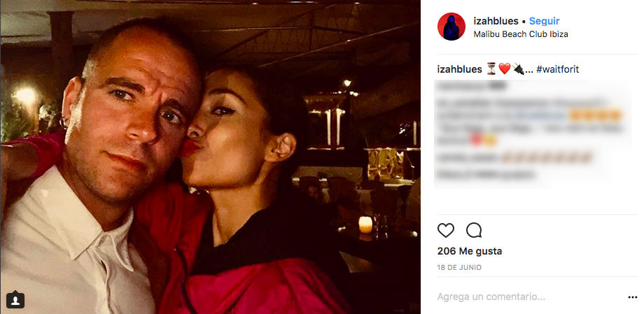Open comments via the speech bubble icon
The height and width of the screenshot is (314, 644).
[x=474, y=231]
